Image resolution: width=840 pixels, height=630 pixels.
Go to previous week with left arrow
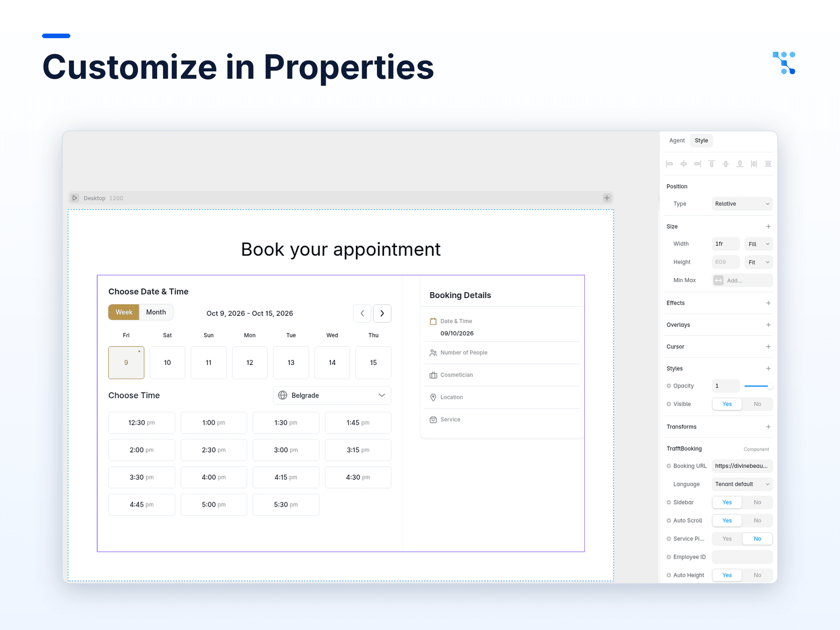coord(362,313)
